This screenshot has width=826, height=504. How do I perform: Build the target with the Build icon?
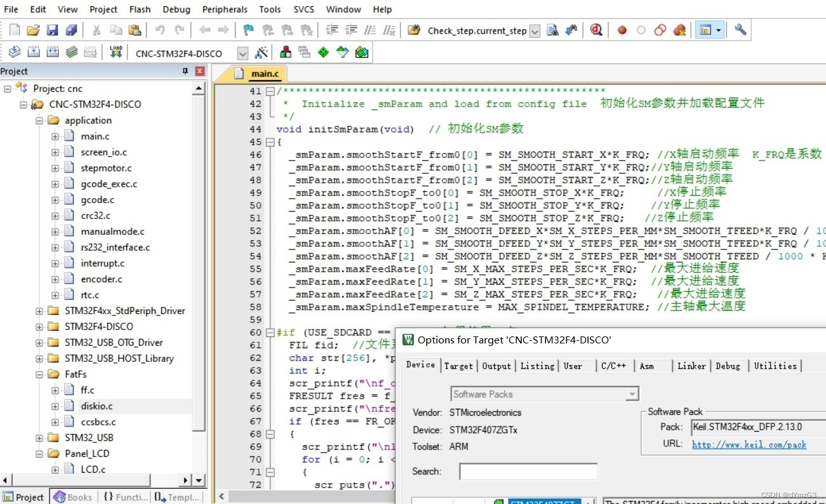tap(34, 52)
